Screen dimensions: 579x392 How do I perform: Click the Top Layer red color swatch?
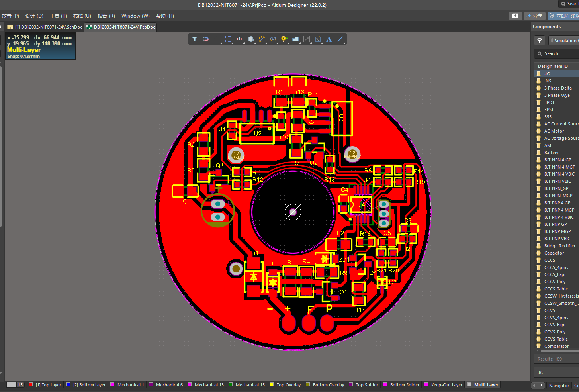click(31, 385)
